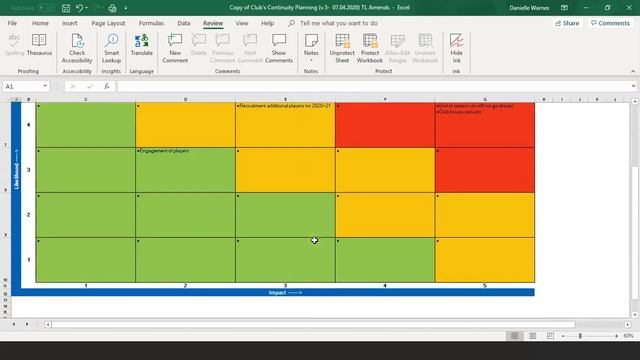Click vertical scrollbar down arrow
The image size is (640, 360).
635,315
